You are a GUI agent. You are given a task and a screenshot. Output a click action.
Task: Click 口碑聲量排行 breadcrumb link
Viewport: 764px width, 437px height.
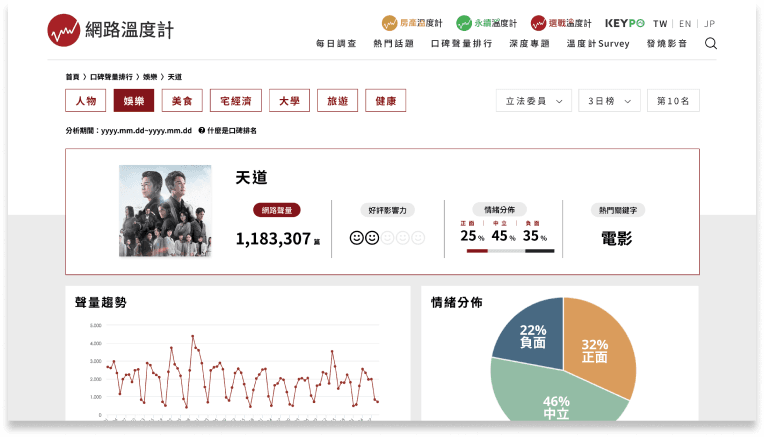111,77
